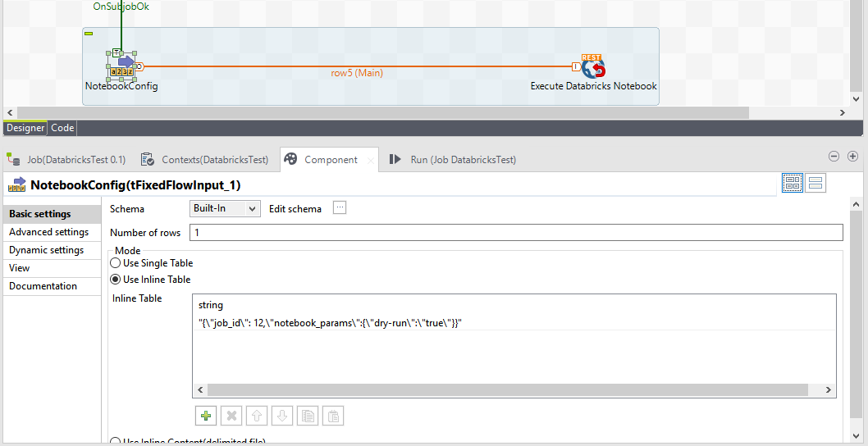Minimize the component view panel
The height and width of the screenshot is (446, 868).
pos(834,156)
